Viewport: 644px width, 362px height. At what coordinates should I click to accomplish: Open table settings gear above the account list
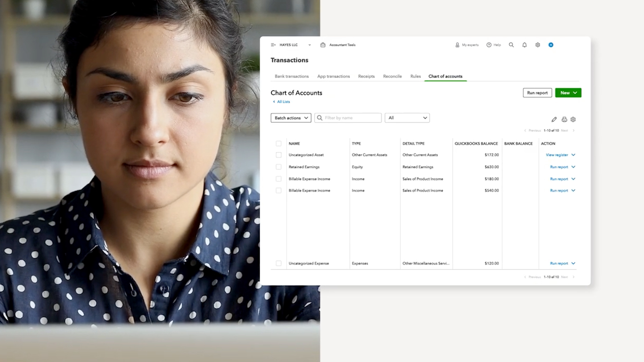pos(573,119)
